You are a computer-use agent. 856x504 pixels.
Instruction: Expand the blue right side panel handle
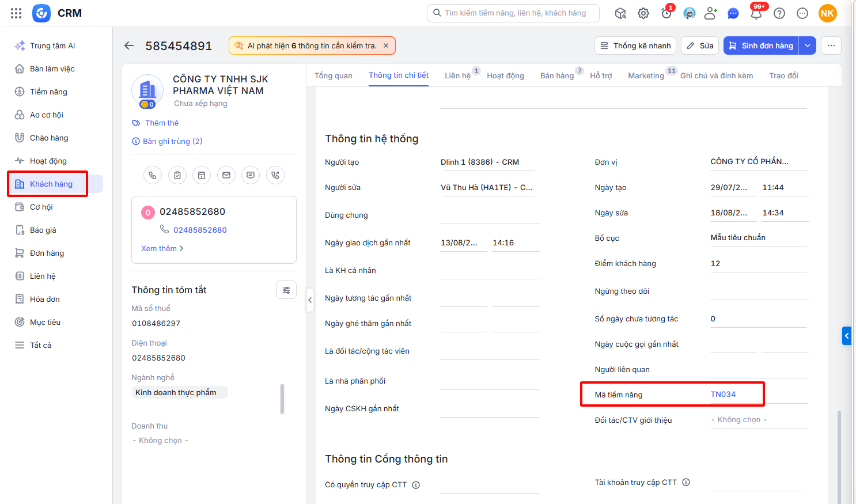pyautogui.click(x=847, y=335)
